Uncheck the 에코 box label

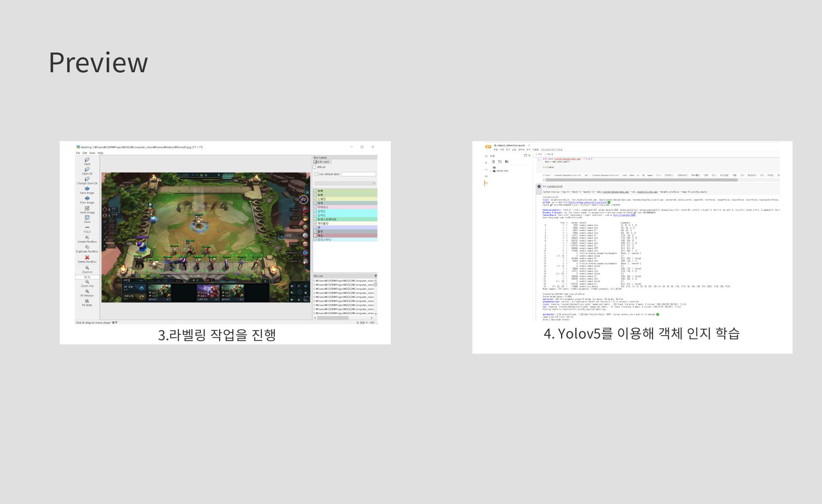pyautogui.click(x=315, y=236)
